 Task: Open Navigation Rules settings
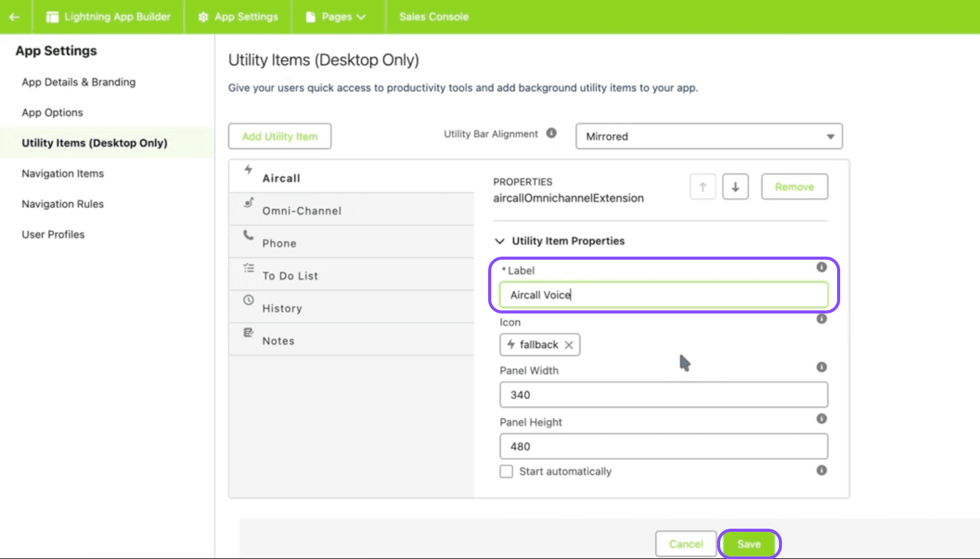point(63,204)
